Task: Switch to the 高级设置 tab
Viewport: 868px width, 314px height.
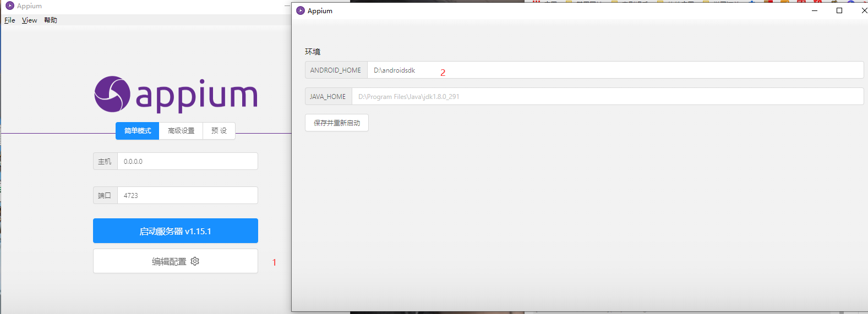Action: click(x=181, y=131)
